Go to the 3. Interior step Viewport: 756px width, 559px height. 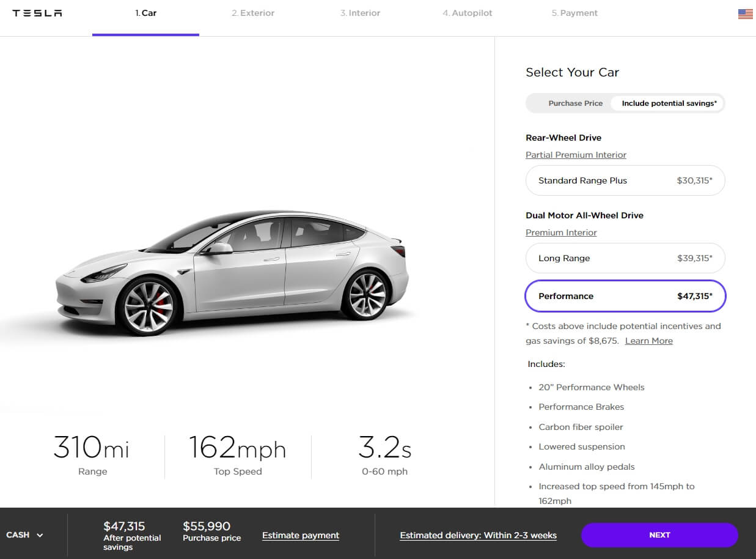[361, 13]
